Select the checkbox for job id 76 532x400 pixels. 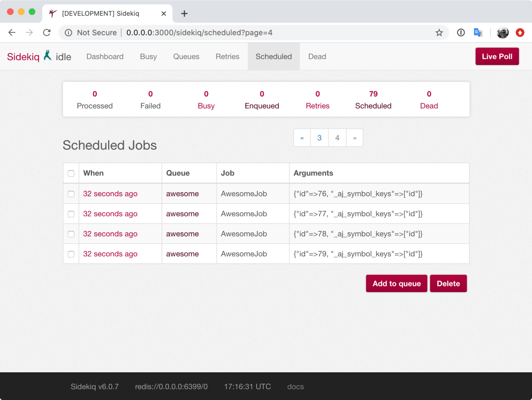click(71, 194)
